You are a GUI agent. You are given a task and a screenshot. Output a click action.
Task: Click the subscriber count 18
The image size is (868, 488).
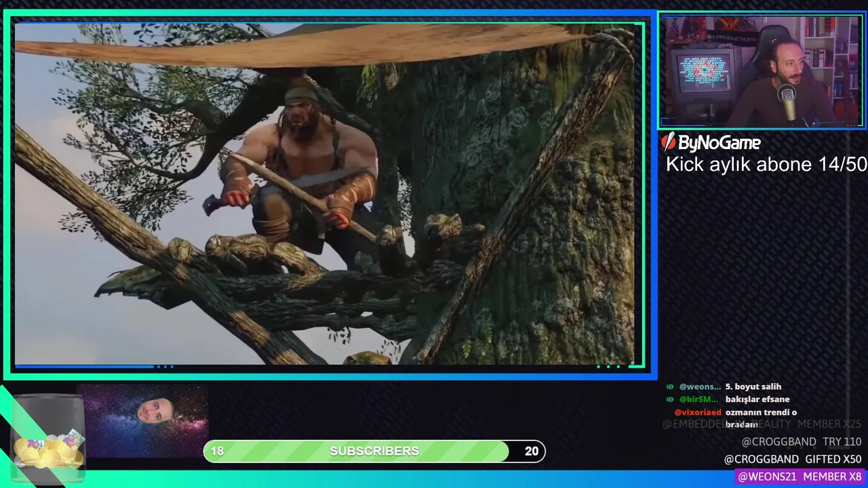(x=217, y=451)
